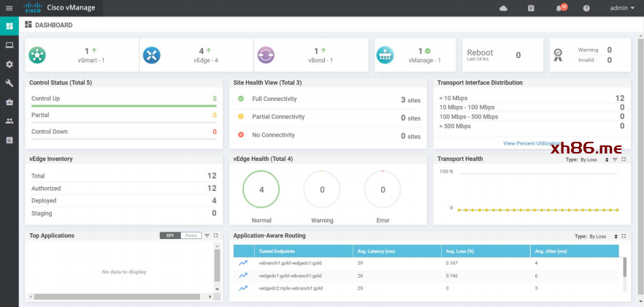Open the hamburger navigation menu
The width and height of the screenshot is (644, 307).
(9, 8)
